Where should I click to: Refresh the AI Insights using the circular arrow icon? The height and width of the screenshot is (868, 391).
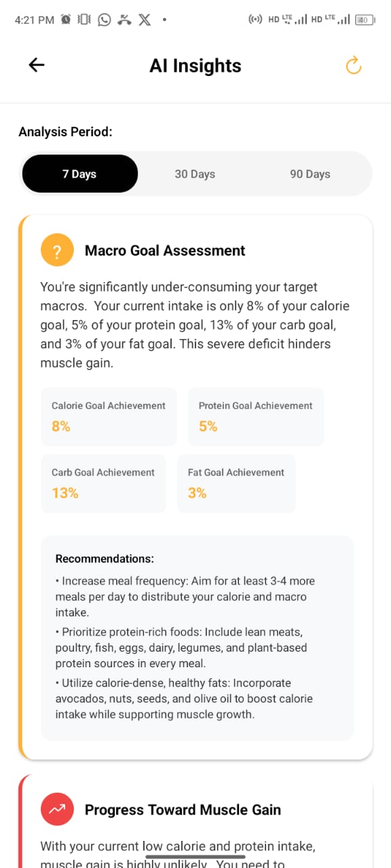pyautogui.click(x=353, y=65)
